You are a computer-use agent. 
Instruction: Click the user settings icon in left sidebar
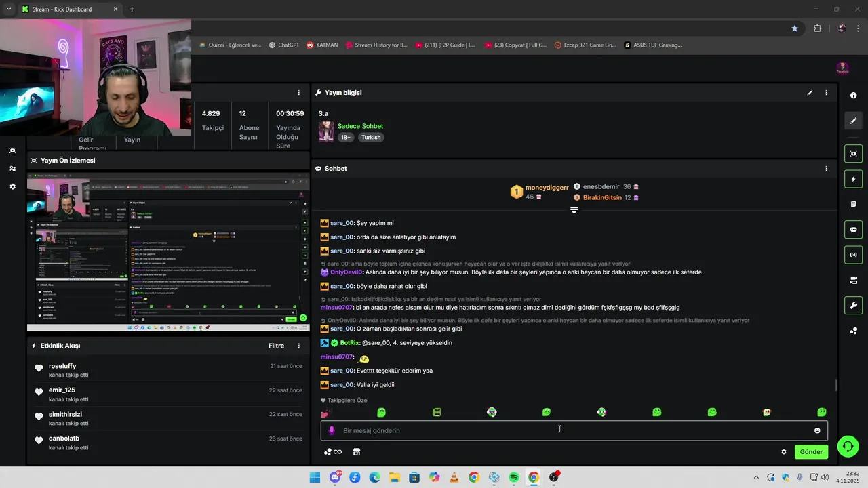(x=12, y=169)
